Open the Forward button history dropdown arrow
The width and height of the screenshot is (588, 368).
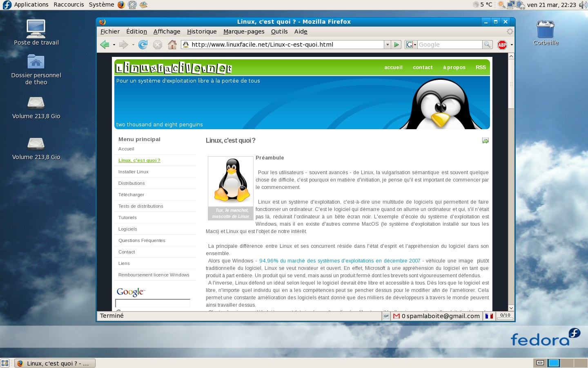[133, 45]
